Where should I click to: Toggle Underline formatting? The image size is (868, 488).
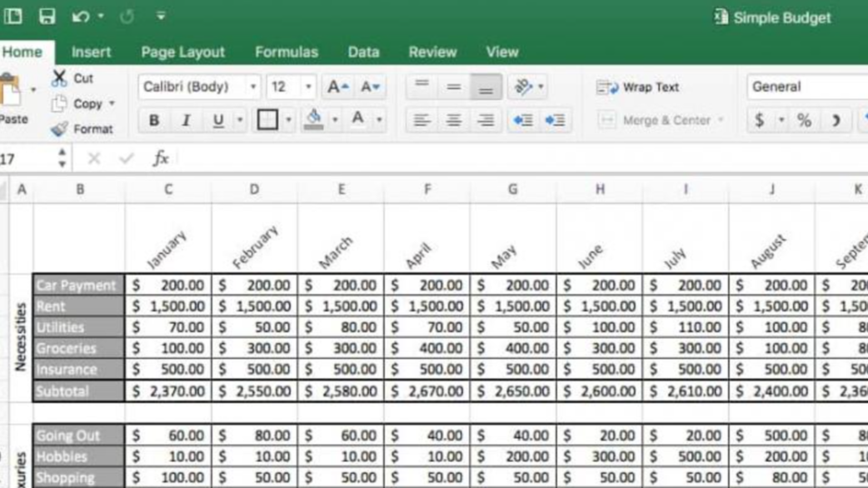coord(218,120)
